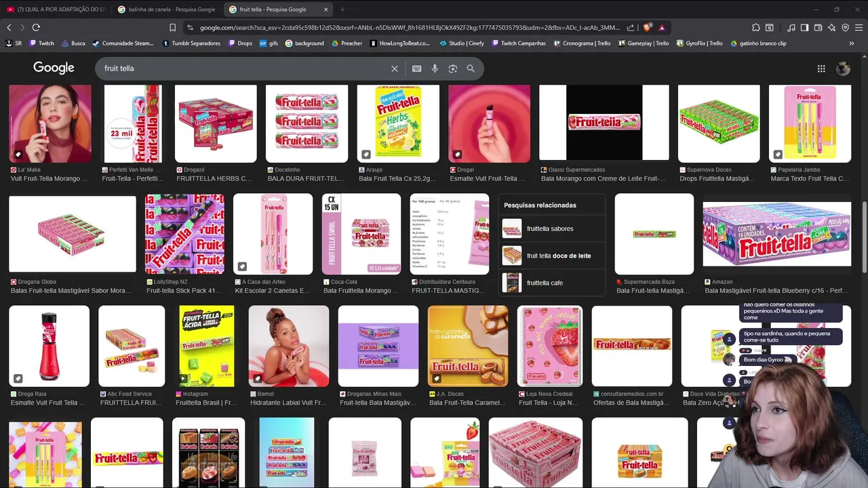Open the GyroFlix | Trello bookmark
The height and width of the screenshot is (488, 868).
click(699, 43)
